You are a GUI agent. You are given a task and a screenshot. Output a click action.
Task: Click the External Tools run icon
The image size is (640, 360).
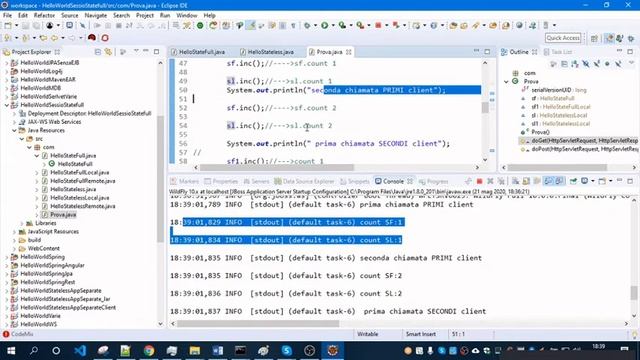pyautogui.click(x=360, y=25)
